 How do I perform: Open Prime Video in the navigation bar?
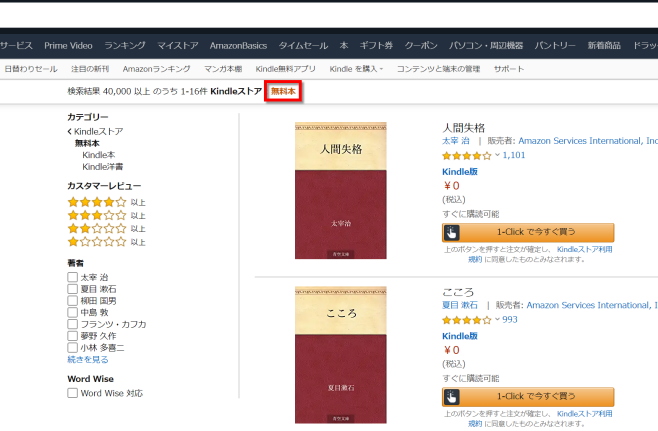68,46
